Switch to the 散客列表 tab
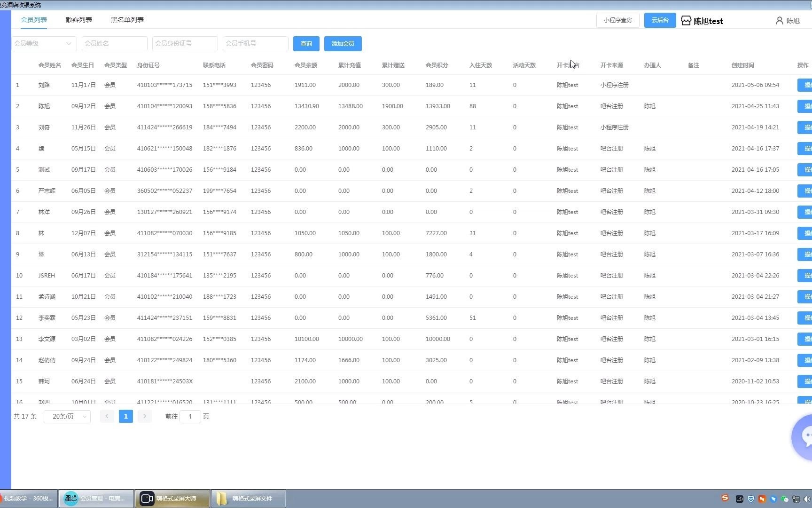812x508 pixels. [79, 20]
